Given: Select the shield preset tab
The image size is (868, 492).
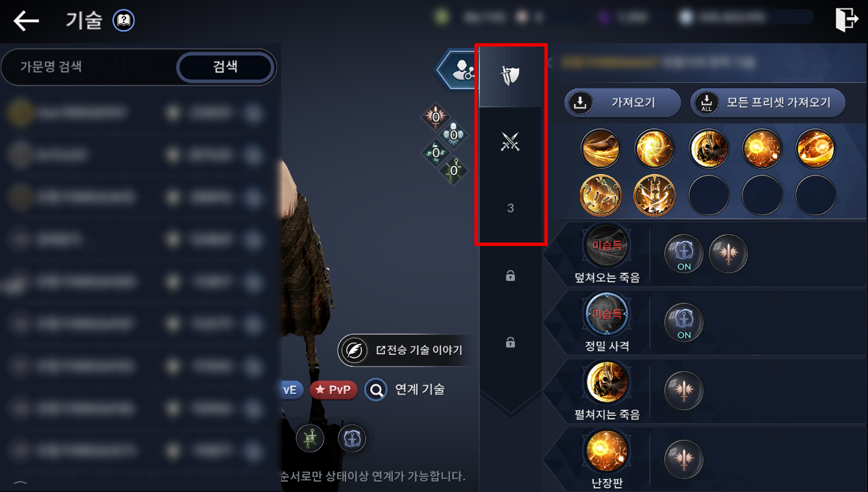Looking at the screenshot, I should tap(509, 75).
